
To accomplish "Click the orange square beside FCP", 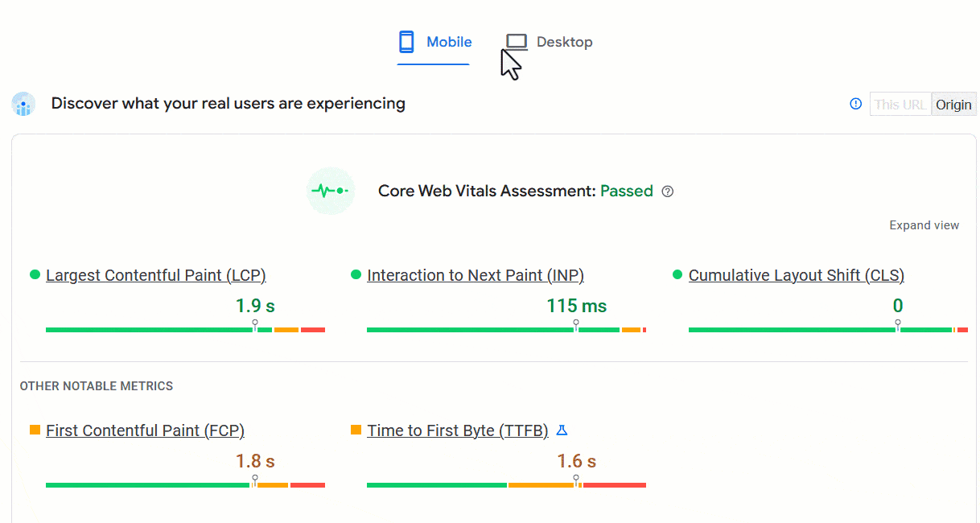I will [x=35, y=430].
